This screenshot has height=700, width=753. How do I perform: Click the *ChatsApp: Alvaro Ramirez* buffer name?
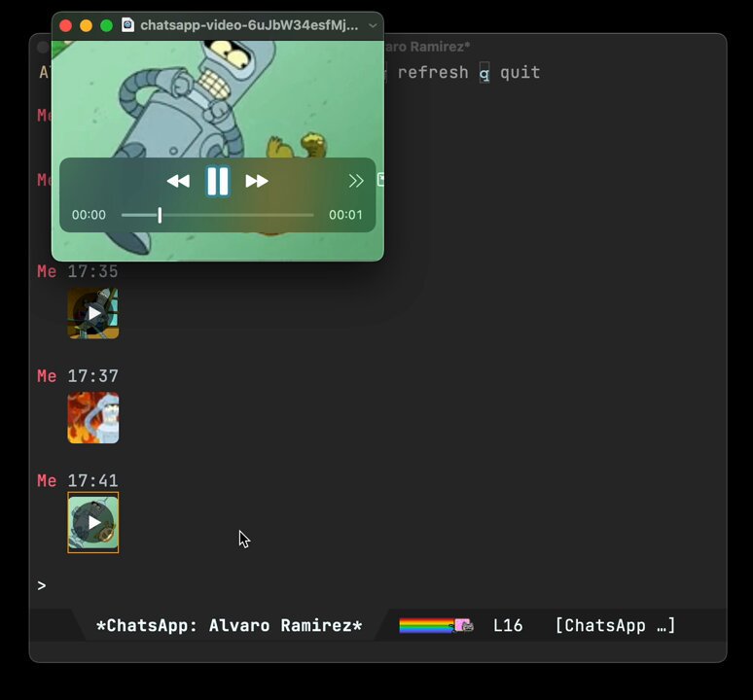(229, 626)
